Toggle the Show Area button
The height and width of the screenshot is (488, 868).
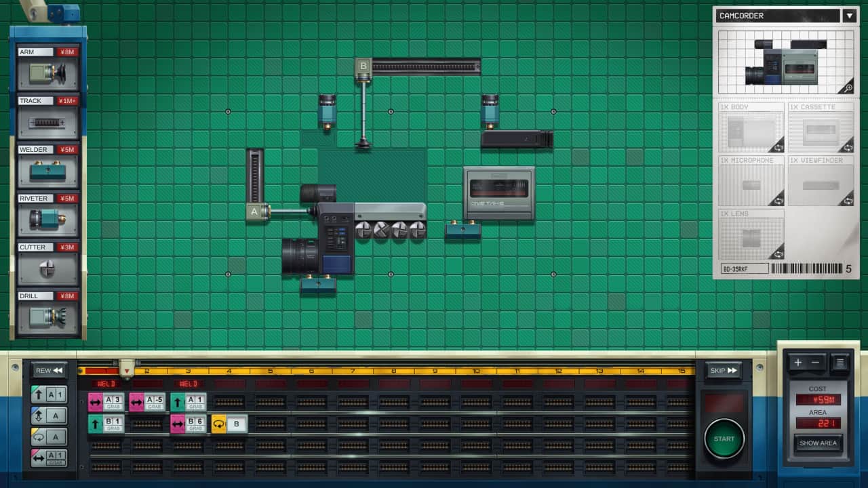tap(818, 443)
